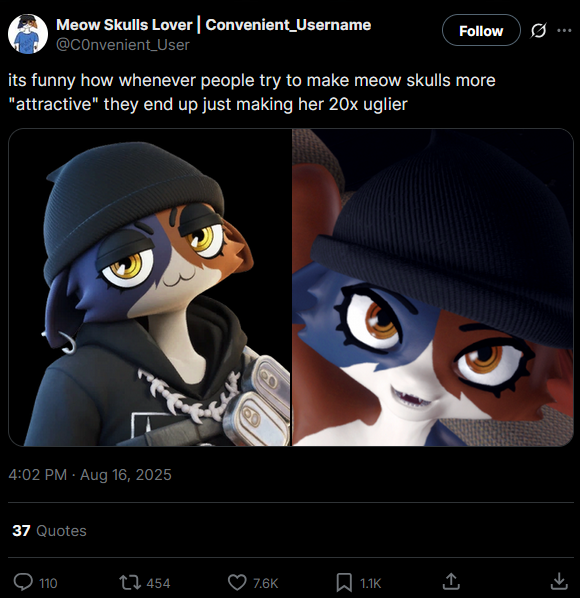Click the Grok slashed-circle icon

[x=538, y=30]
